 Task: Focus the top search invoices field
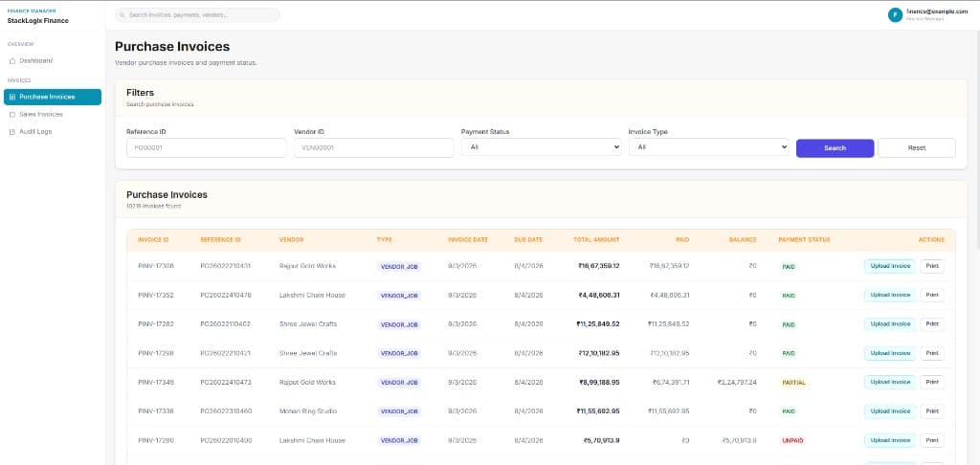click(x=197, y=15)
